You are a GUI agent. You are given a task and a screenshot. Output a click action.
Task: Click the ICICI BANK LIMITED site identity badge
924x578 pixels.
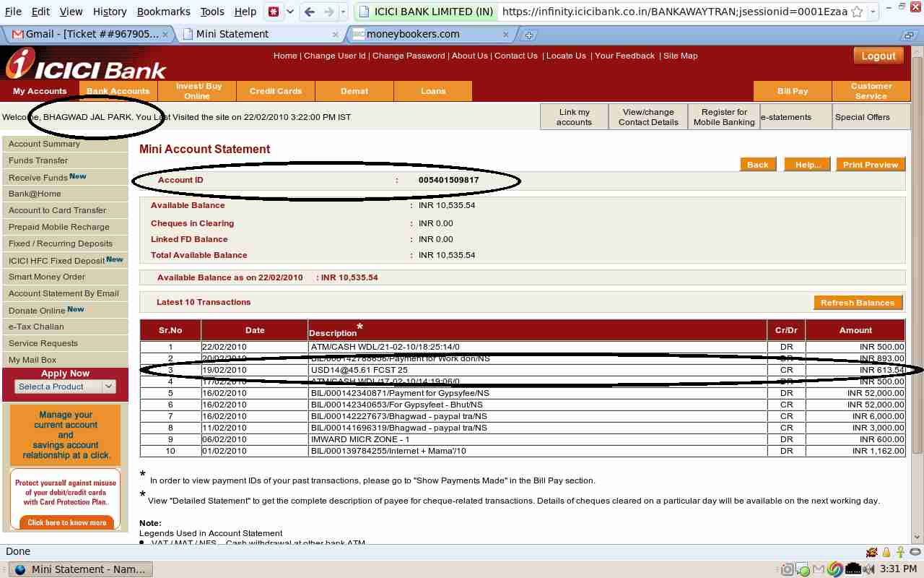pos(425,12)
